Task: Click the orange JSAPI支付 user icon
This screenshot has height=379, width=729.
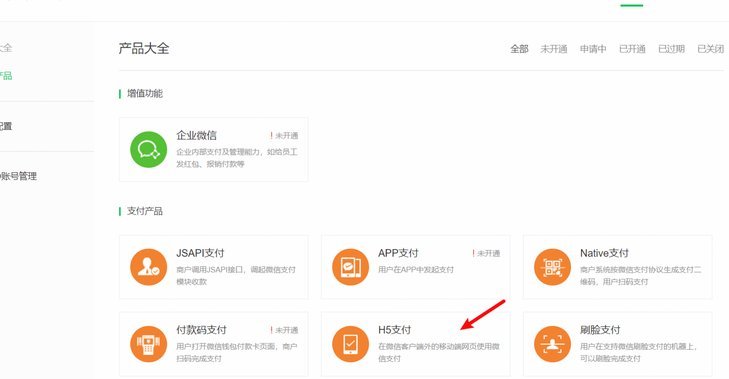Action: coord(148,267)
